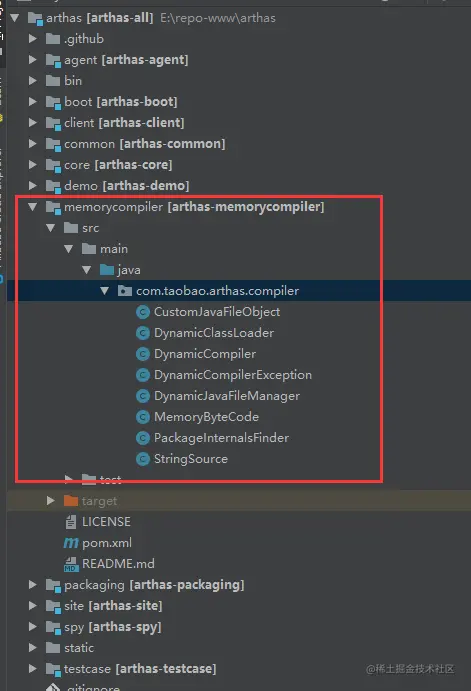Click the DynamicClassLoader class icon
Image resolution: width=471 pixels, height=691 pixels.
(143, 333)
